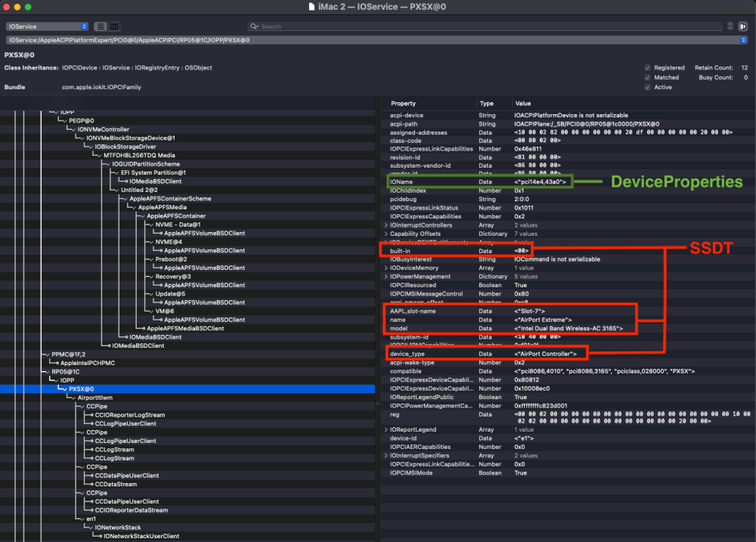This screenshot has height=542, width=756.
Task: Select the IOGUIDPartitionScheme entry
Action: tap(146, 164)
